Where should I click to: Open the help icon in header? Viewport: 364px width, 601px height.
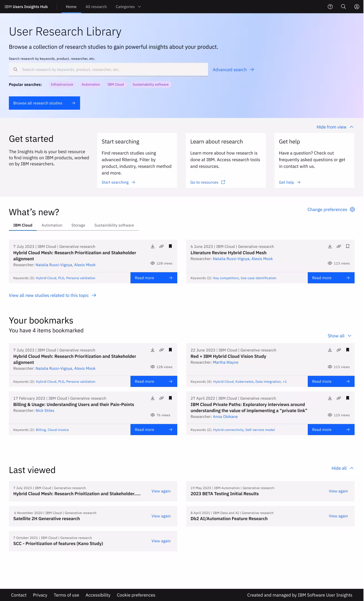pyautogui.click(x=330, y=7)
